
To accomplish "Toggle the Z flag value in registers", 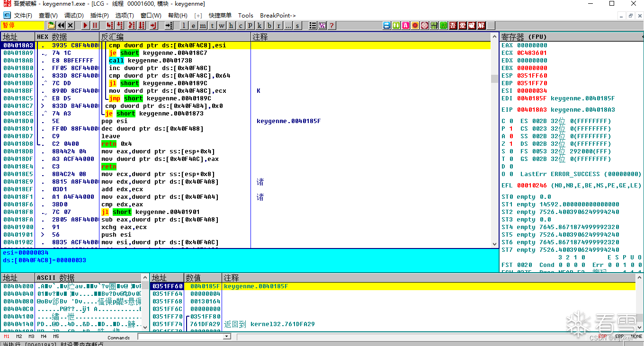I will point(511,144).
